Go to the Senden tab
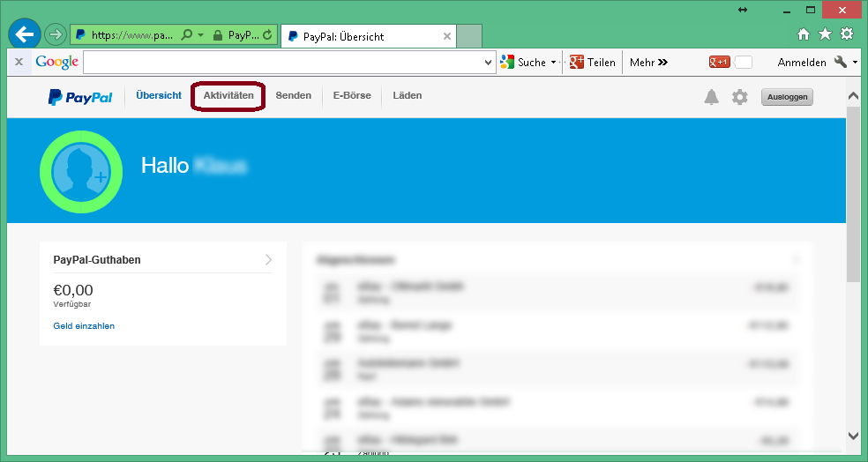Image resolution: width=868 pixels, height=462 pixels. [293, 95]
